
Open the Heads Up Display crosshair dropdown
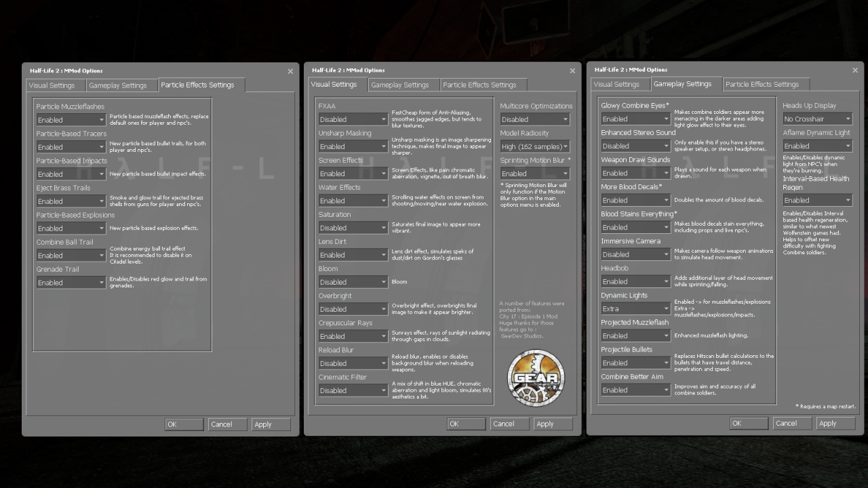(x=817, y=119)
